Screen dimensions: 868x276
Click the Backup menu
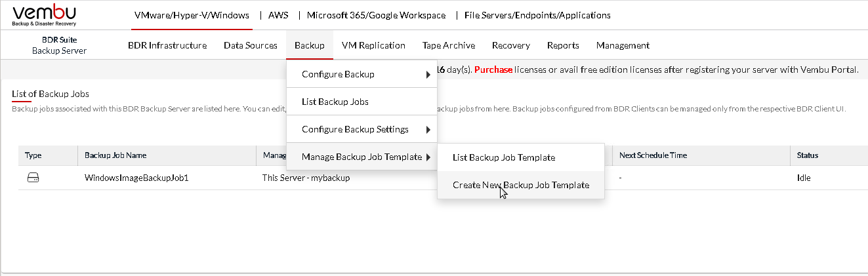tap(310, 45)
